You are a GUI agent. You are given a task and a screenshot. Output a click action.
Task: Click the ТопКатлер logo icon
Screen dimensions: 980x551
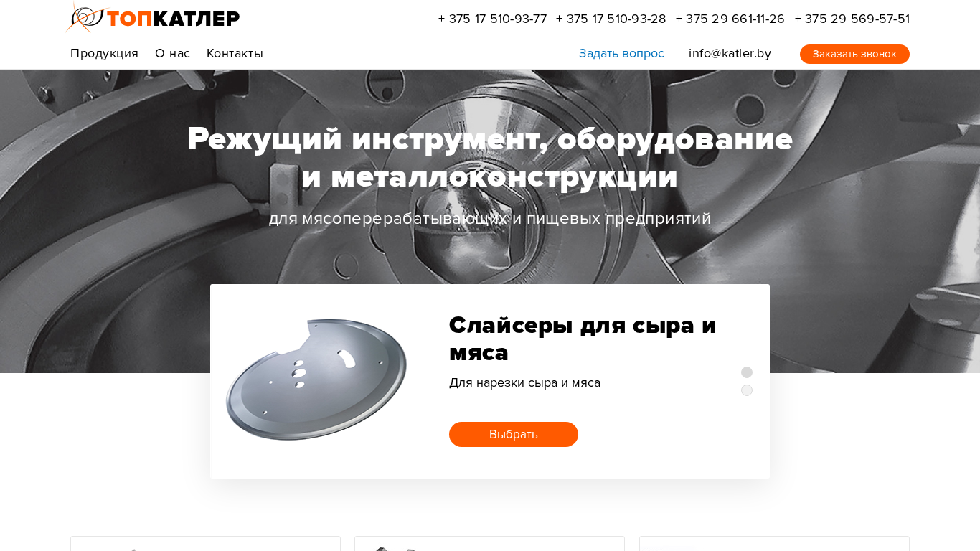pos(85,17)
